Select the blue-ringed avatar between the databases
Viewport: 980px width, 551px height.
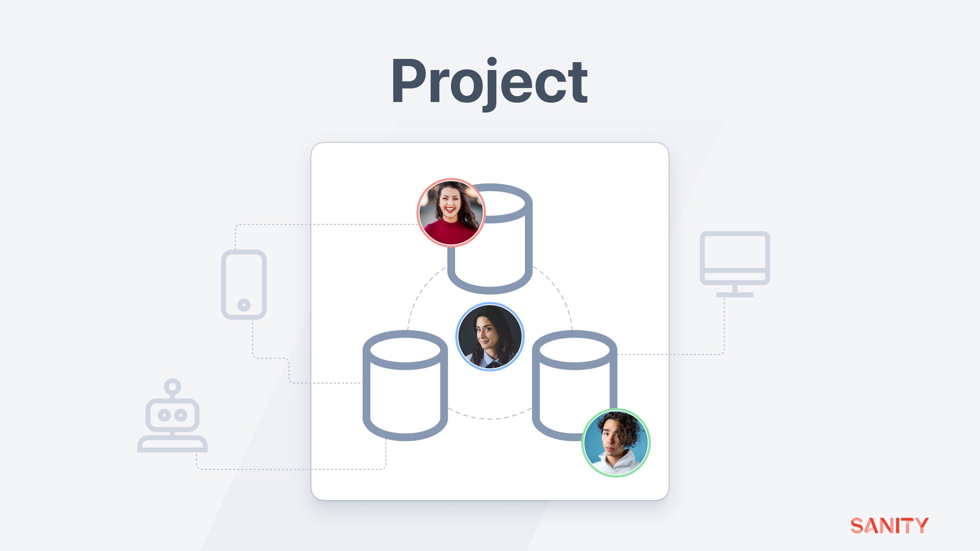coord(490,336)
